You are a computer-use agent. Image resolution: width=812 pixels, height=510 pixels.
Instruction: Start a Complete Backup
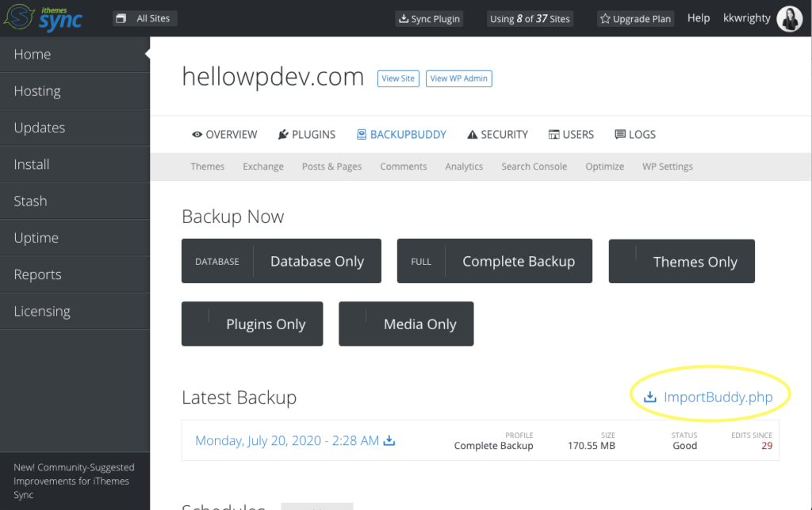point(495,261)
